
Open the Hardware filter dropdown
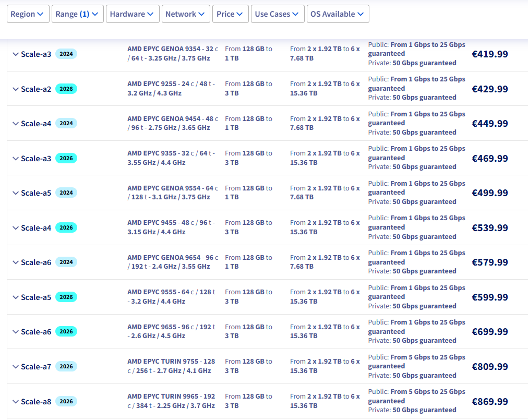click(x=133, y=14)
